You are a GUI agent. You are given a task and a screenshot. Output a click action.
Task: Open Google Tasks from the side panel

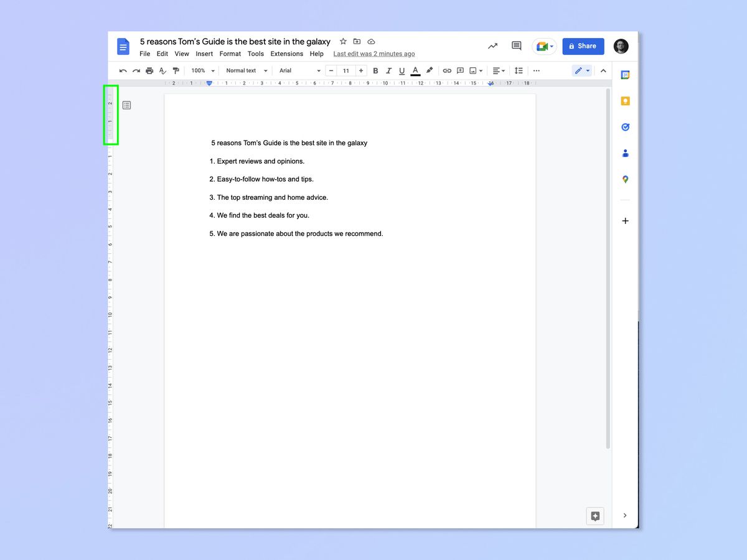[625, 127]
